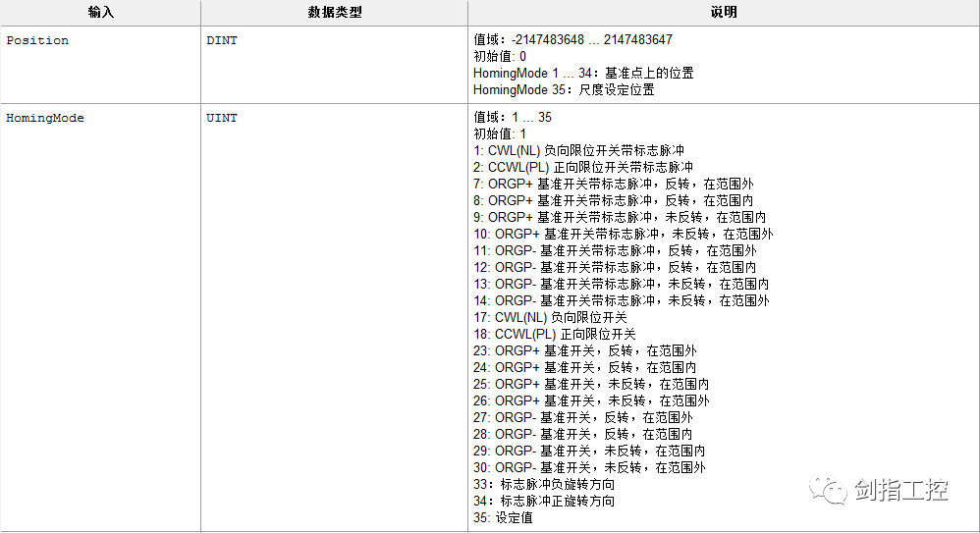Select HomingMode 1 … 34 基准点上的位置 line

click(x=583, y=73)
